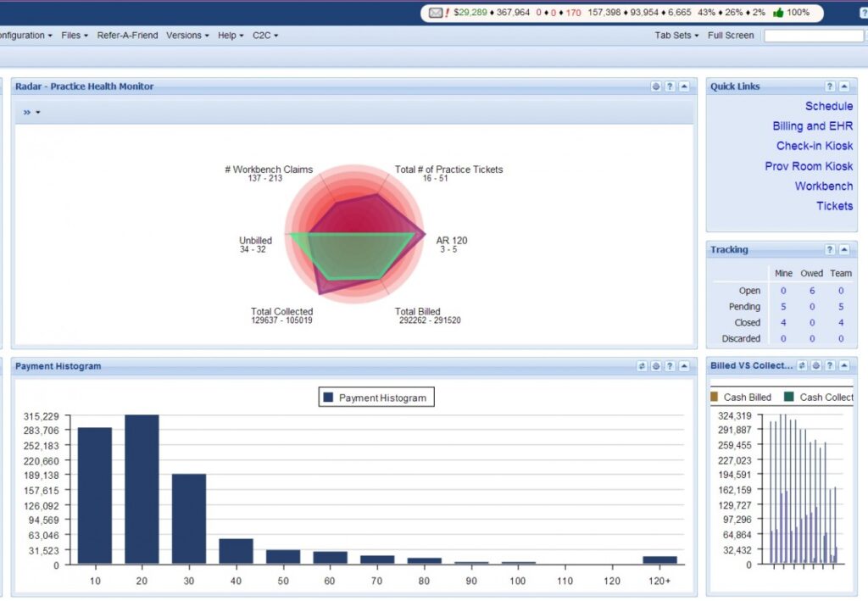Refresh the Payment Histogram panel
Viewport: 868px width, 601px height.
pyautogui.click(x=642, y=366)
